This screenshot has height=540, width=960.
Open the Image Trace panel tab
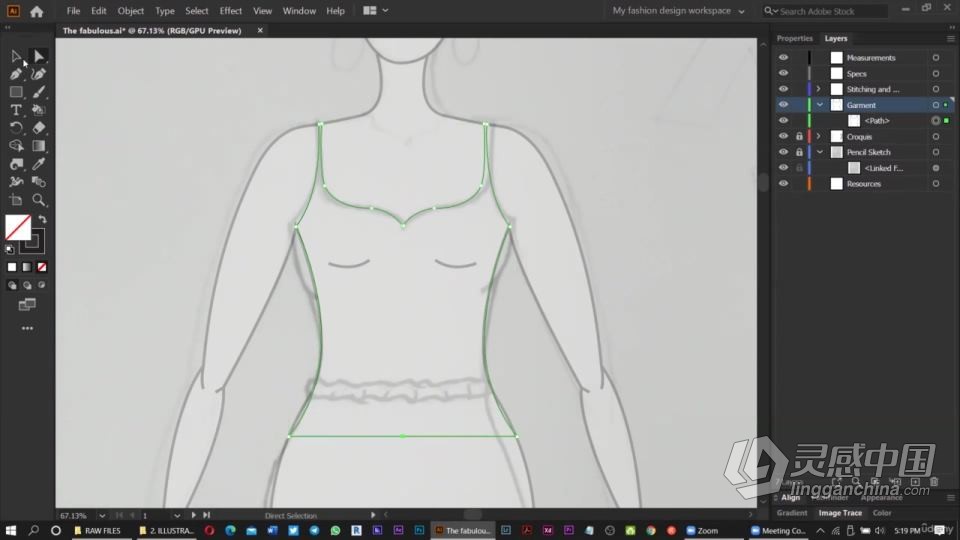pyautogui.click(x=840, y=513)
